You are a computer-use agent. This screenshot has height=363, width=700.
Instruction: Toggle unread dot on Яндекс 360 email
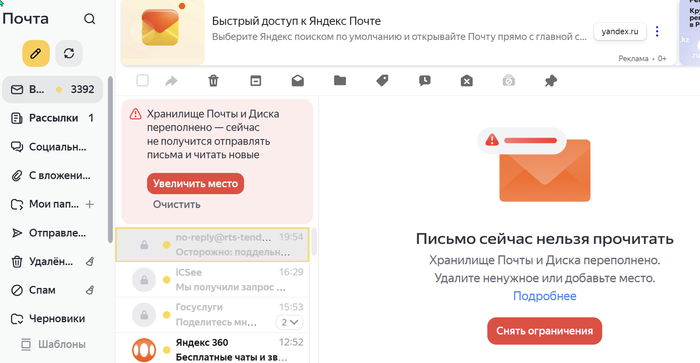click(x=167, y=350)
